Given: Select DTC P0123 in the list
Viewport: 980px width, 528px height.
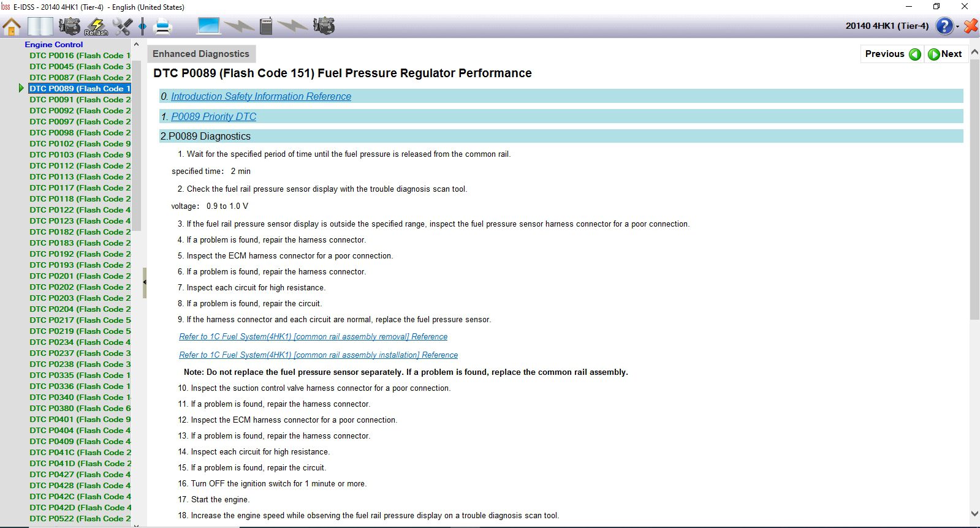Looking at the screenshot, I should pyautogui.click(x=80, y=221).
